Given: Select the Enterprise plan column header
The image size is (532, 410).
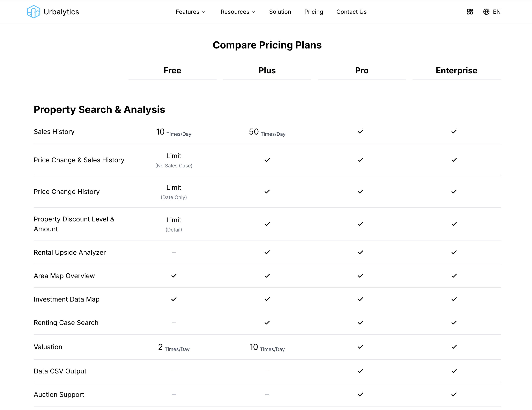Looking at the screenshot, I should coord(456,70).
